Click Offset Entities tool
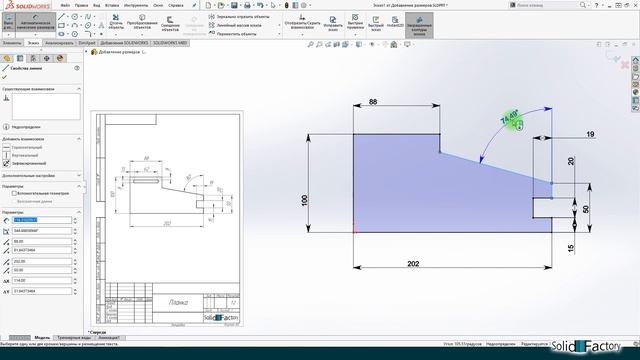640x360 pixels. 170,24
